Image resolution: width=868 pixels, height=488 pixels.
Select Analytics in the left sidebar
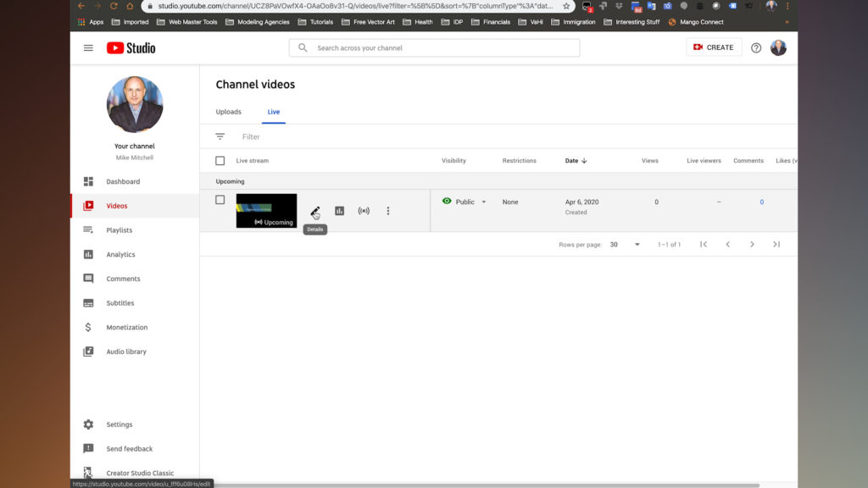pos(120,254)
